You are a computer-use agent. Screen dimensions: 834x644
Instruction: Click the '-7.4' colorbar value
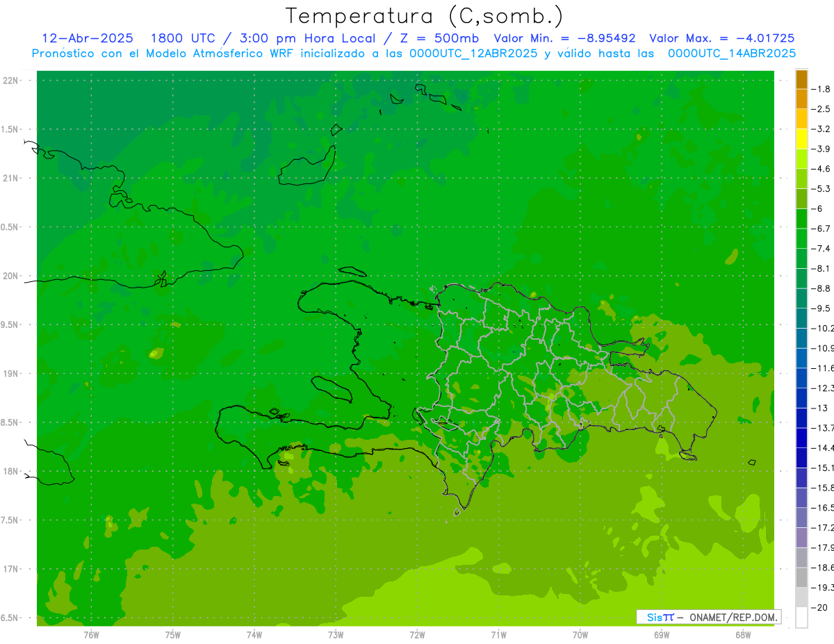point(821,249)
